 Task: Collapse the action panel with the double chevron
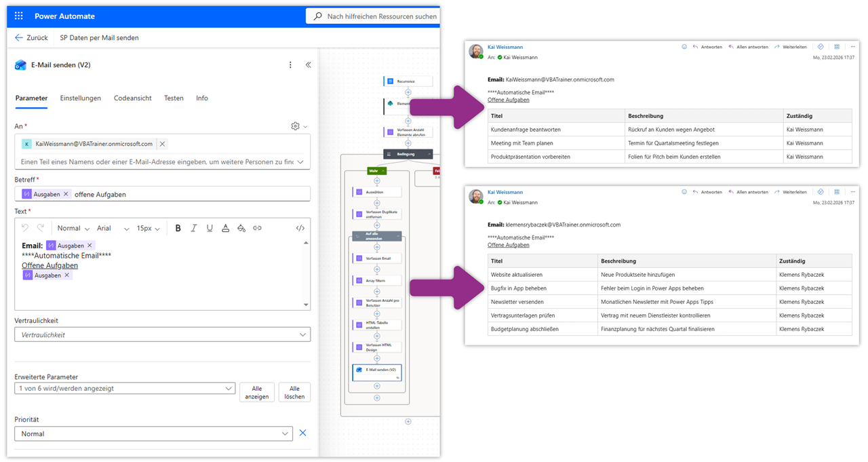pyautogui.click(x=308, y=65)
